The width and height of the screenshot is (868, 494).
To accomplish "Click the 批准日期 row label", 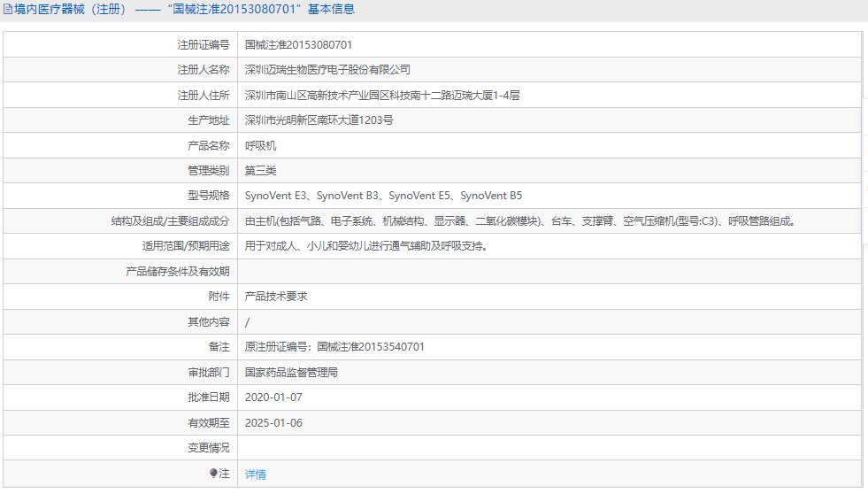I will pyautogui.click(x=208, y=398).
